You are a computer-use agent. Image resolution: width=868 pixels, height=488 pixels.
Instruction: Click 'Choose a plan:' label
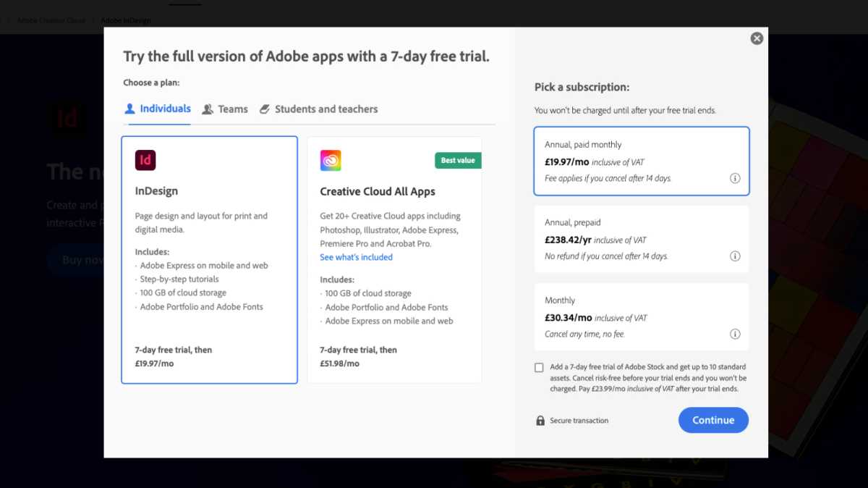[x=151, y=83]
